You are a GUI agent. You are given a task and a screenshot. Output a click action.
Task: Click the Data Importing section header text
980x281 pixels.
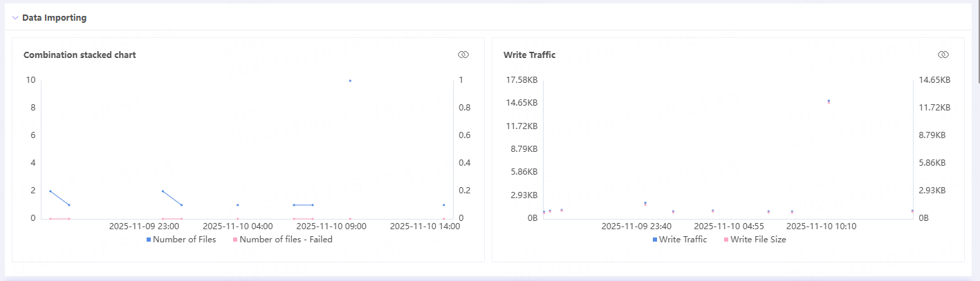tap(54, 18)
